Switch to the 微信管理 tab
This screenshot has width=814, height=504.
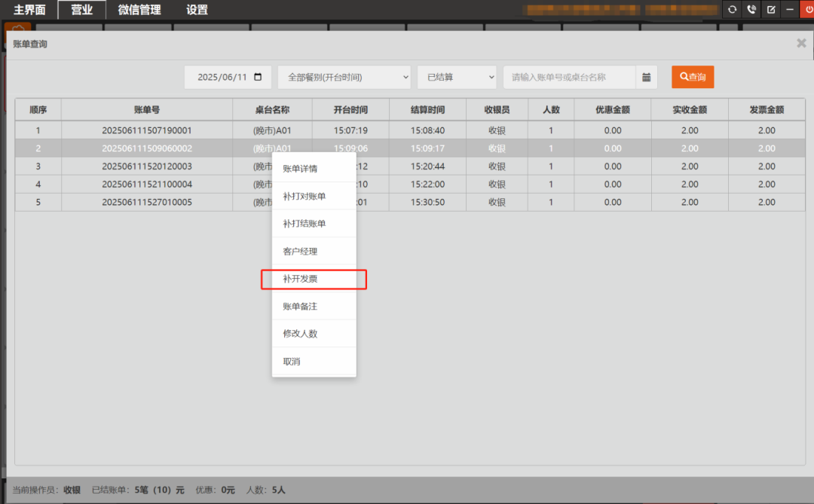point(139,10)
